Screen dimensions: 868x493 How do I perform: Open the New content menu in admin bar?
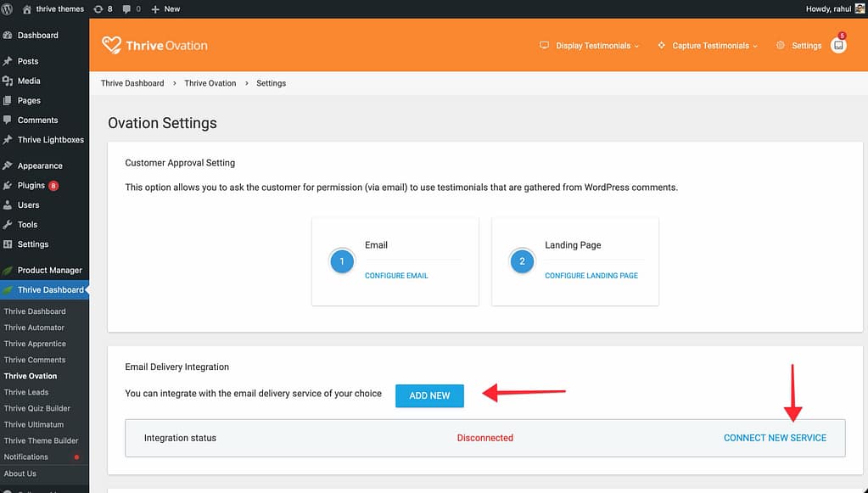[165, 8]
